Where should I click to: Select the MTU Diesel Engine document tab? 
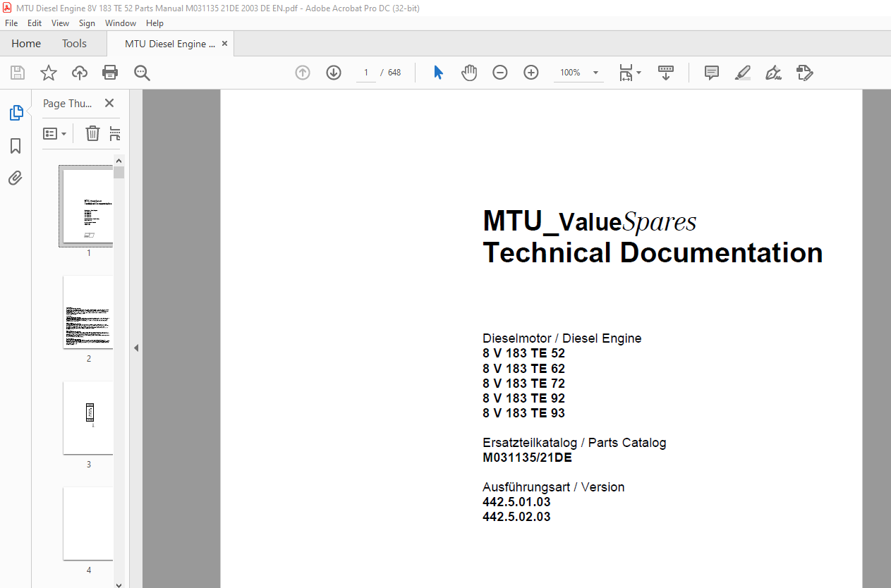[x=170, y=44]
